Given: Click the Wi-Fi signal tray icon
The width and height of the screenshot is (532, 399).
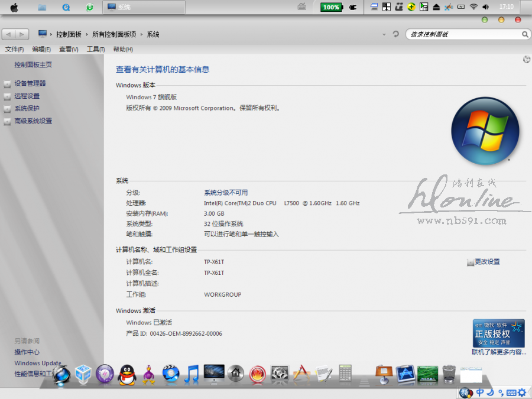Looking at the screenshot, I should 473,7.
